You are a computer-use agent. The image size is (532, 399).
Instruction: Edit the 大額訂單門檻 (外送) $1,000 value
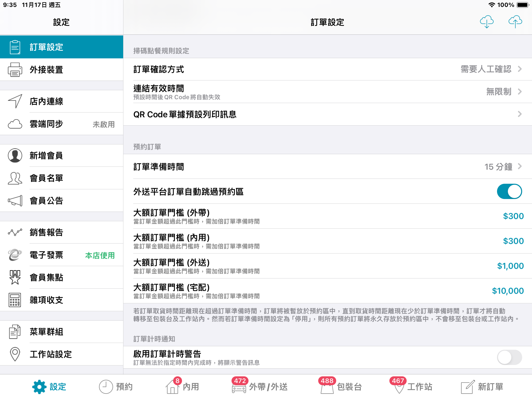click(x=510, y=266)
